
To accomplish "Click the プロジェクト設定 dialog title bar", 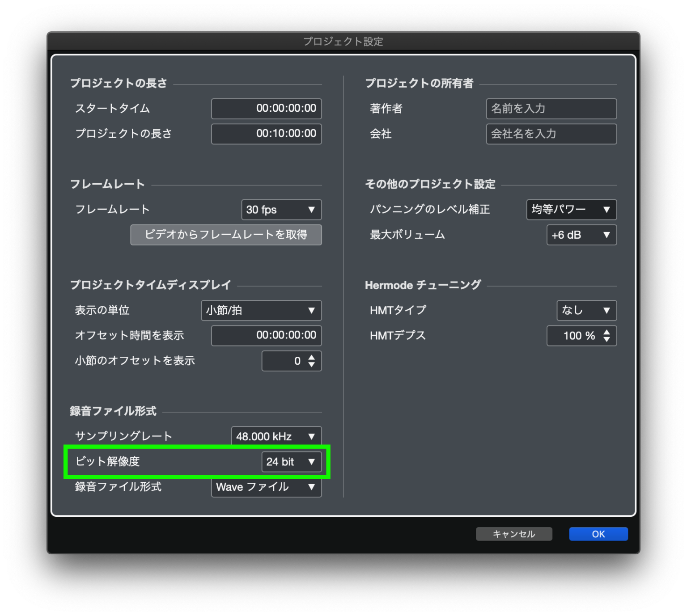I will pos(343,42).
